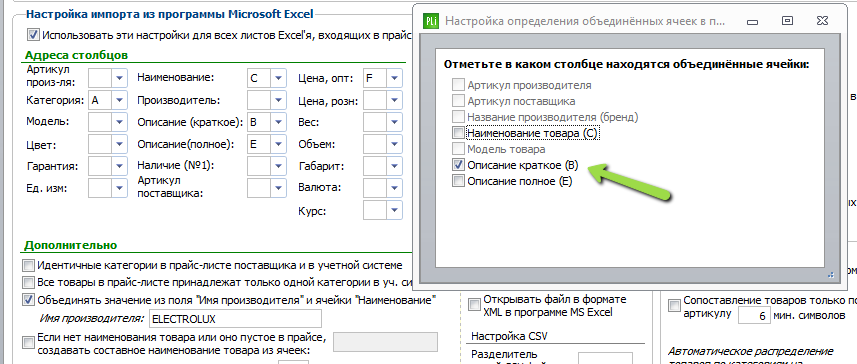The width and height of the screenshot is (857, 364).
Task: Click the PLi application icon in dialog title
Action: (432, 21)
